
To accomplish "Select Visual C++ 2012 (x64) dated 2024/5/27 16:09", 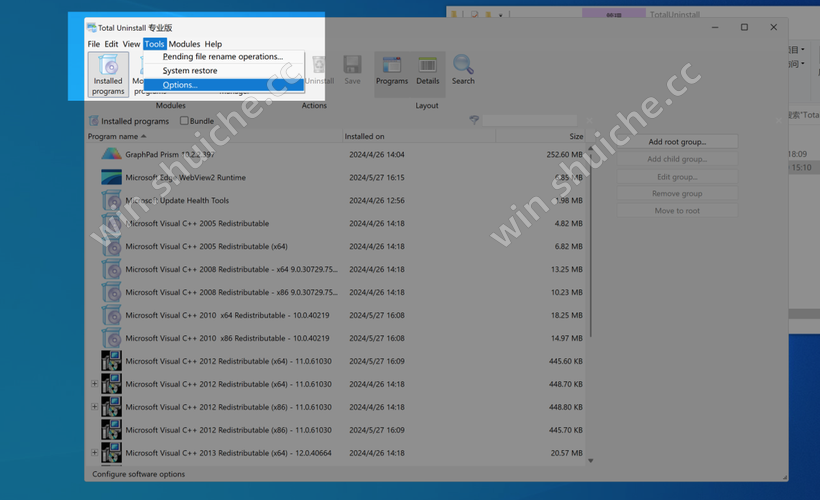I will coord(335,361).
